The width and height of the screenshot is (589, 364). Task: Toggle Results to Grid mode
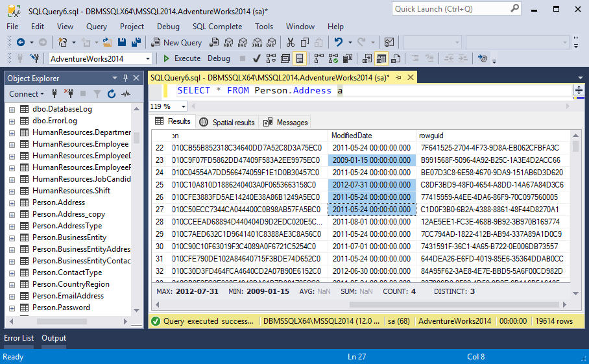[x=381, y=58]
